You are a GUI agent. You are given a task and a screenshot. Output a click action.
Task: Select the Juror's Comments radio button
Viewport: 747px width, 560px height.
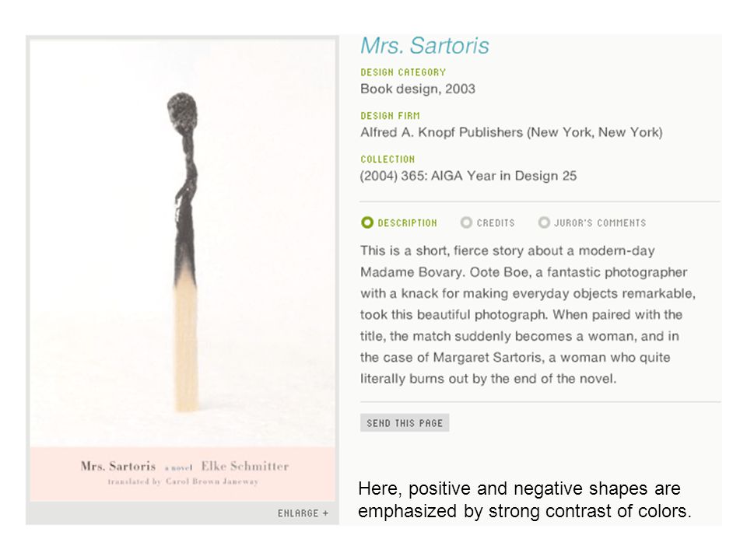[544, 222]
